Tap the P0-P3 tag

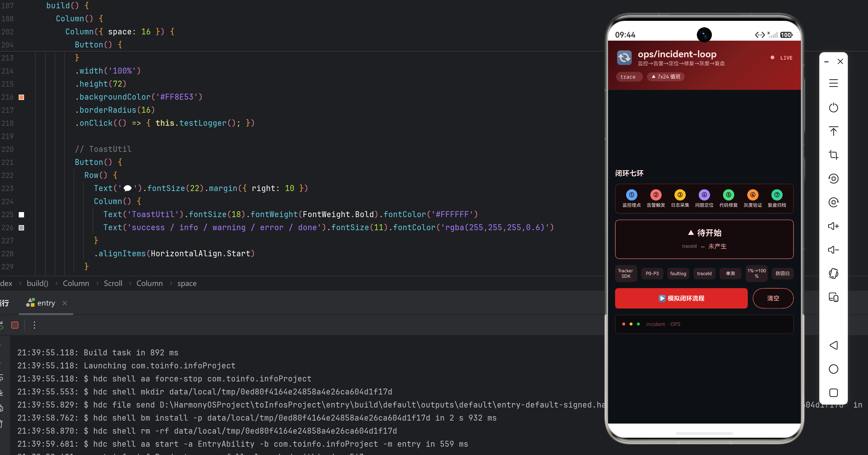652,273
